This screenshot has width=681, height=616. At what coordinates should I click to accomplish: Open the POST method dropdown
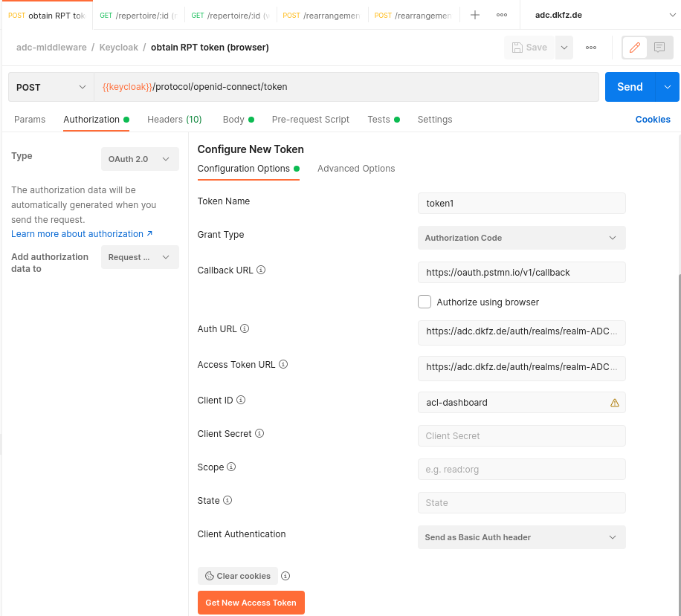click(50, 87)
